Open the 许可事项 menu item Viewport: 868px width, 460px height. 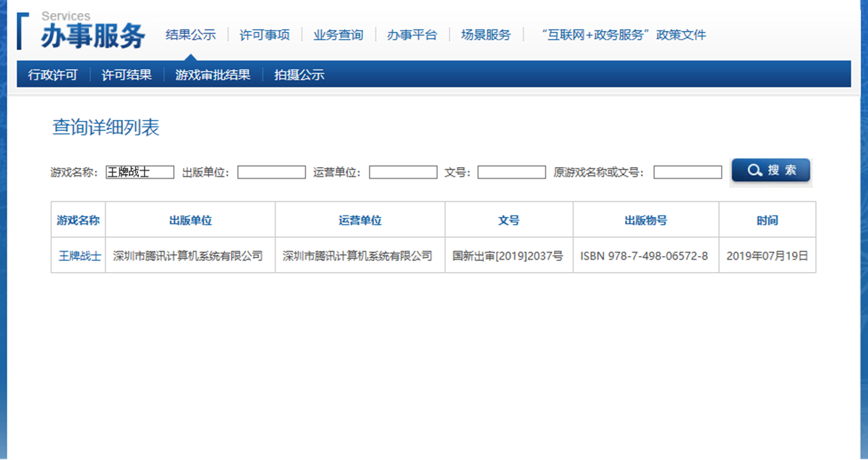(264, 35)
